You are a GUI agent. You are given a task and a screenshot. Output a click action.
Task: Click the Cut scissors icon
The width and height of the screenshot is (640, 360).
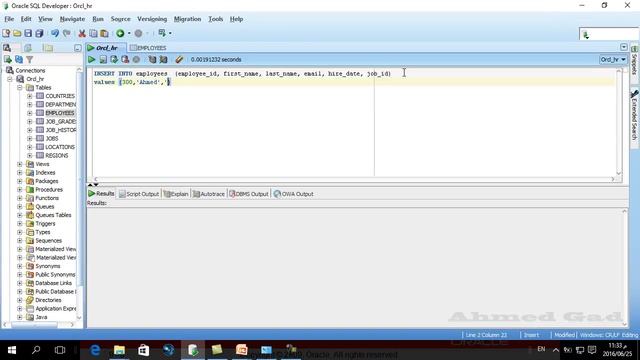[82, 33]
